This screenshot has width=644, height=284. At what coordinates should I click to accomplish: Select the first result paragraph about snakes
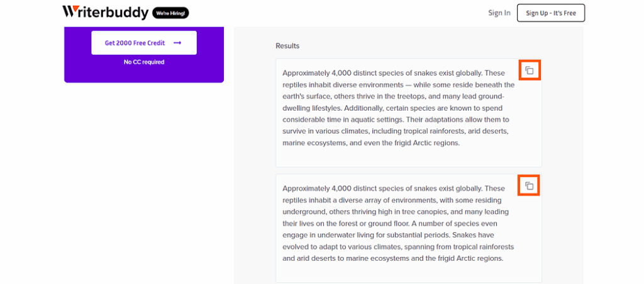[398, 108]
